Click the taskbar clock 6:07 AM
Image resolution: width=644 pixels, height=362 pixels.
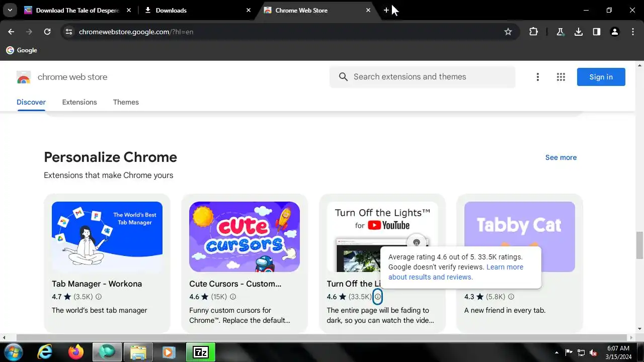(618, 348)
